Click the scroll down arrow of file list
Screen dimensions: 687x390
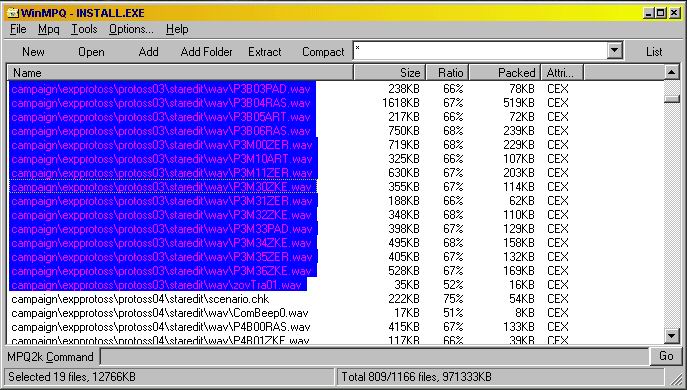point(672,336)
